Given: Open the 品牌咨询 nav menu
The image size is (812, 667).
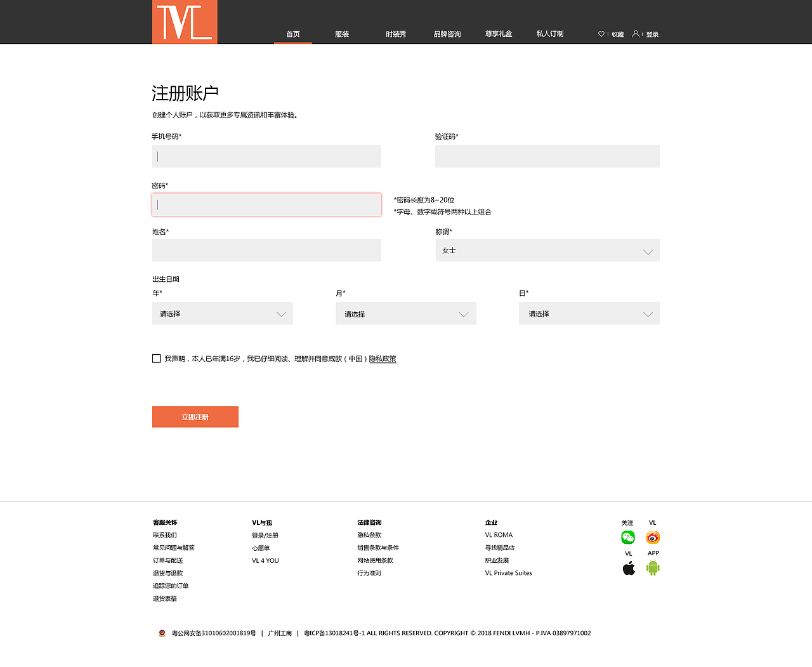Looking at the screenshot, I should (447, 34).
